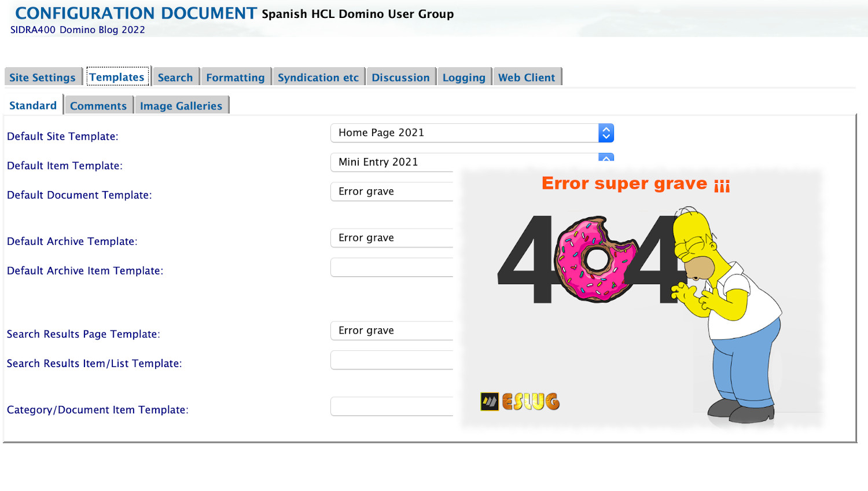
Task: Open Default Site Template dropdown
Action: coord(472,133)
